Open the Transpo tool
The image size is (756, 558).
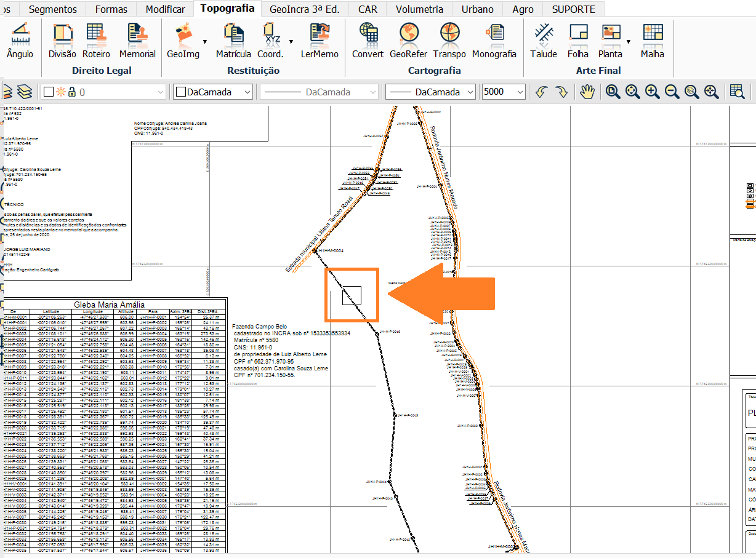pyautogui.click(x=449, y=41)
